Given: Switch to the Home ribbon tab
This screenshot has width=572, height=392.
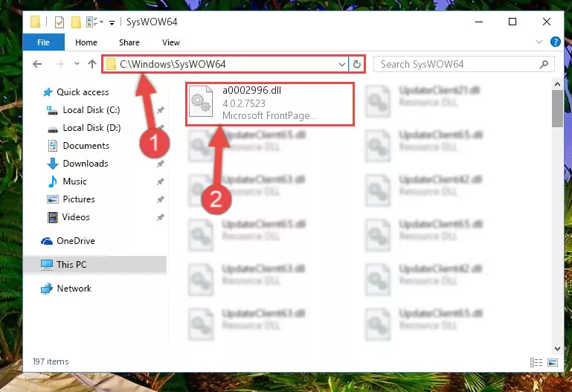Looking at the screenshot, I should [x=86, y=42].
